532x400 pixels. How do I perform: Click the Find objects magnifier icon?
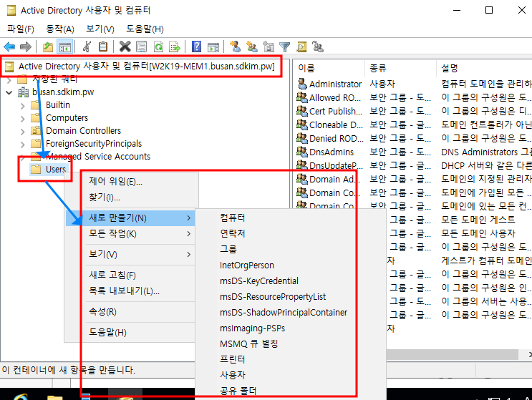coord(301,47)
